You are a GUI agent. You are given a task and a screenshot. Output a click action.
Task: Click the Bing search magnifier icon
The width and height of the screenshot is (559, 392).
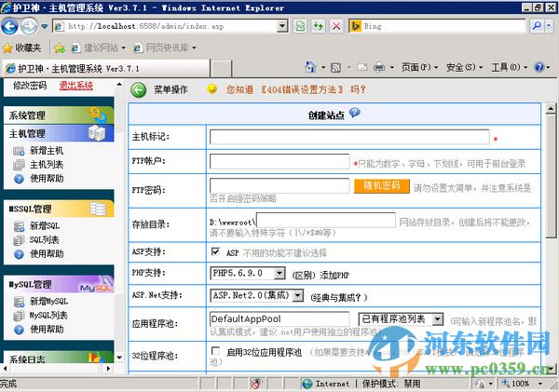[x=537, y=26]
